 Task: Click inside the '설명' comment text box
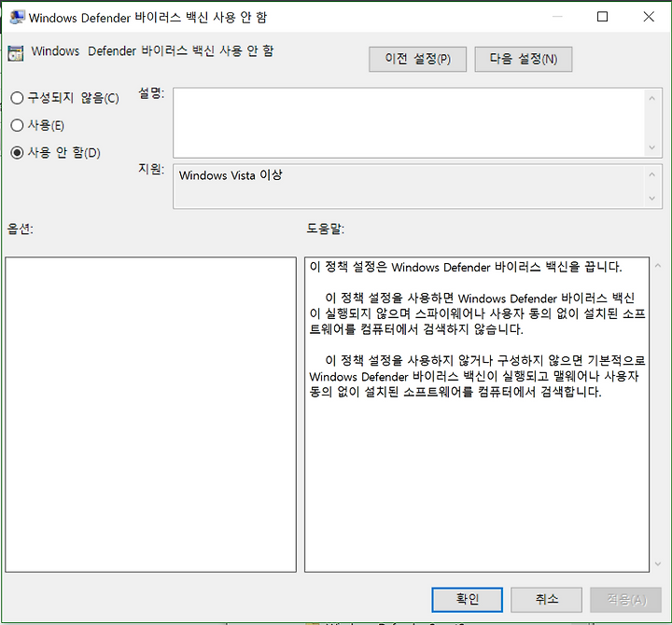tap(409, 123)
